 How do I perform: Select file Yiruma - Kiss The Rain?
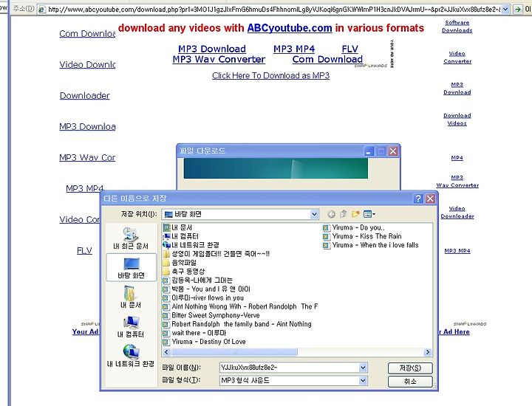[362, 236]
